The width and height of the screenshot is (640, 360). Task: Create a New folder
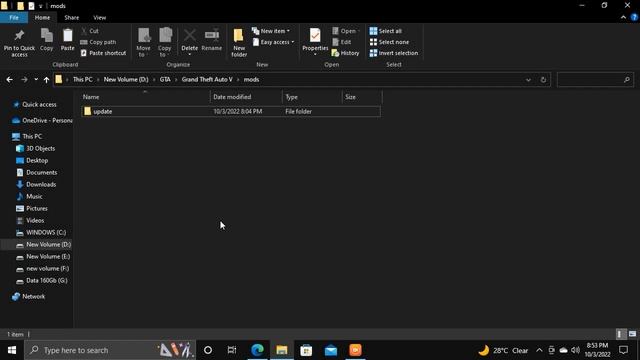pos(239,42)
